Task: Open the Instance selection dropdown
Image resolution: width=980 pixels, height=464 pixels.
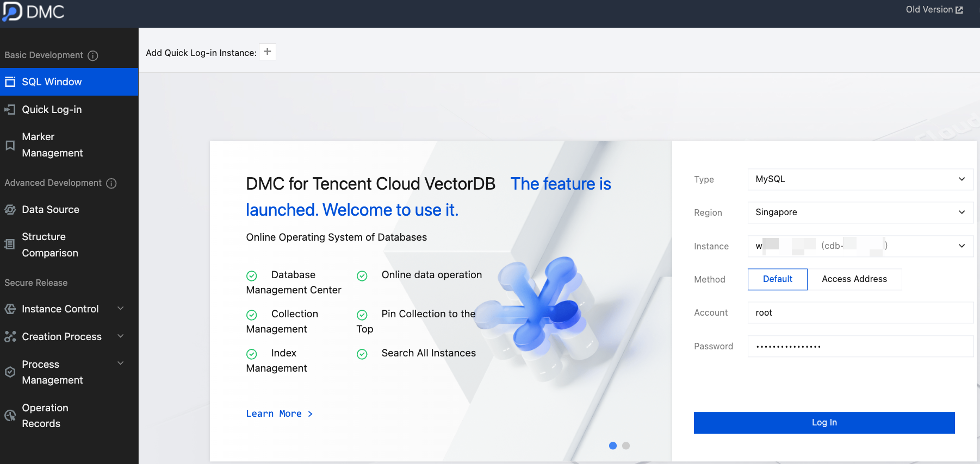Action: (x=860, y=246)
